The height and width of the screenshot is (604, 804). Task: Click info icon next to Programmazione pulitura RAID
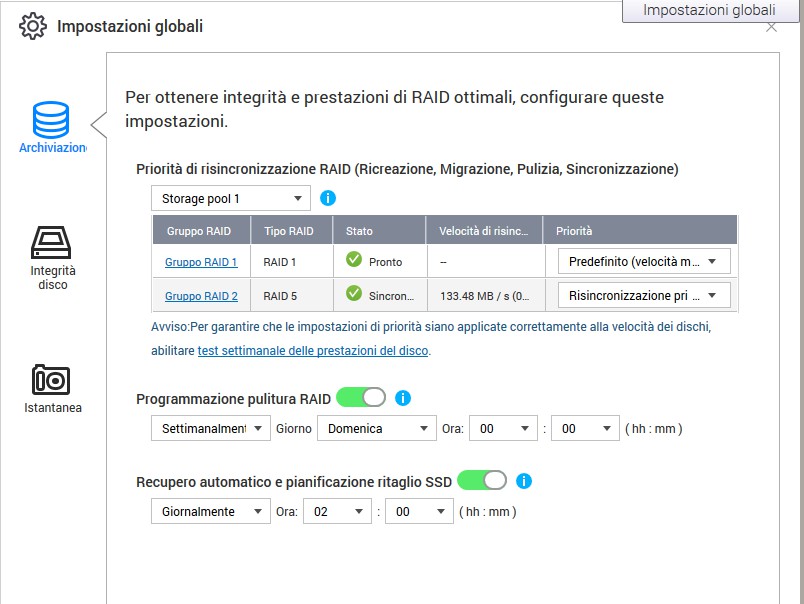403,398
